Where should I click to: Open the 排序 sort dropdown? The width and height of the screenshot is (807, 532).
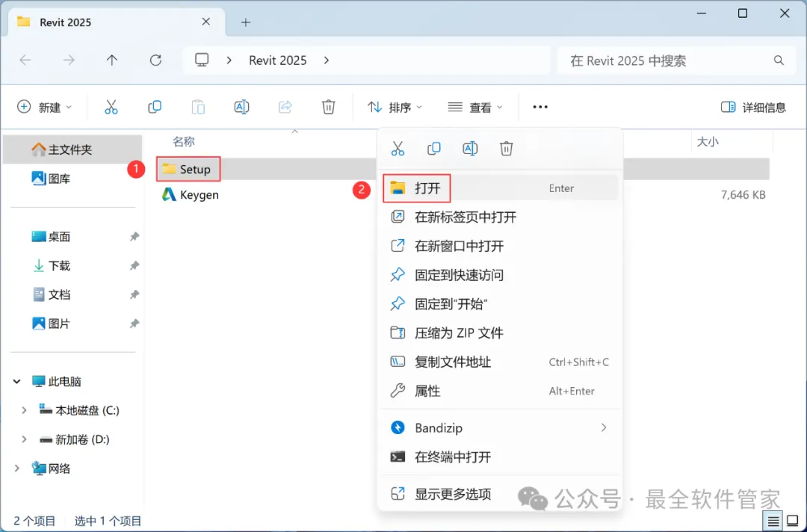click(x=395, y=107)
